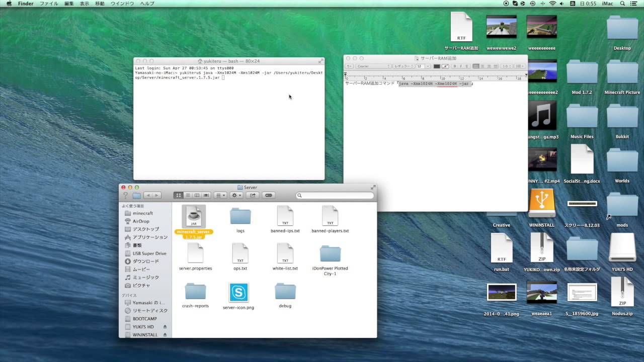Focus the Finder search field
Screen dimensions: 644x362
coord(335,195)
